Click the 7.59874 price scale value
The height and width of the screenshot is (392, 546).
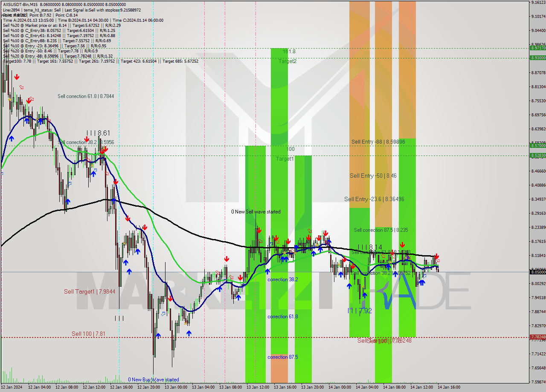point(538,382)
